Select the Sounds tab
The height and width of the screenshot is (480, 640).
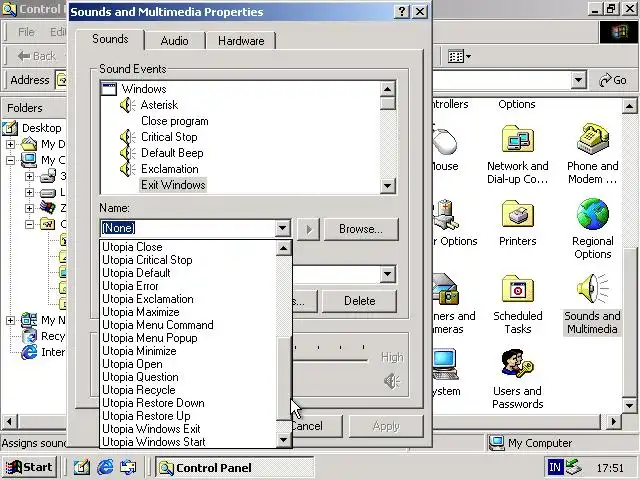click(110, 39)
